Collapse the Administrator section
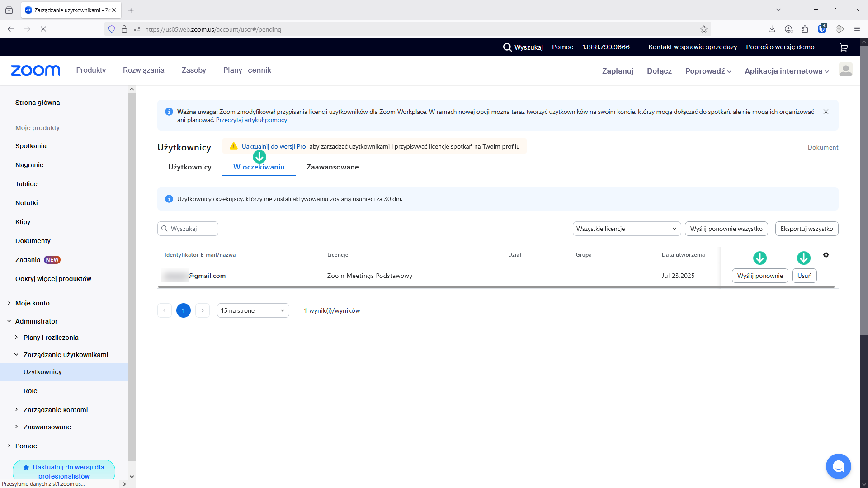The height and width of the screenshot is (488, 868). (9, 321)
